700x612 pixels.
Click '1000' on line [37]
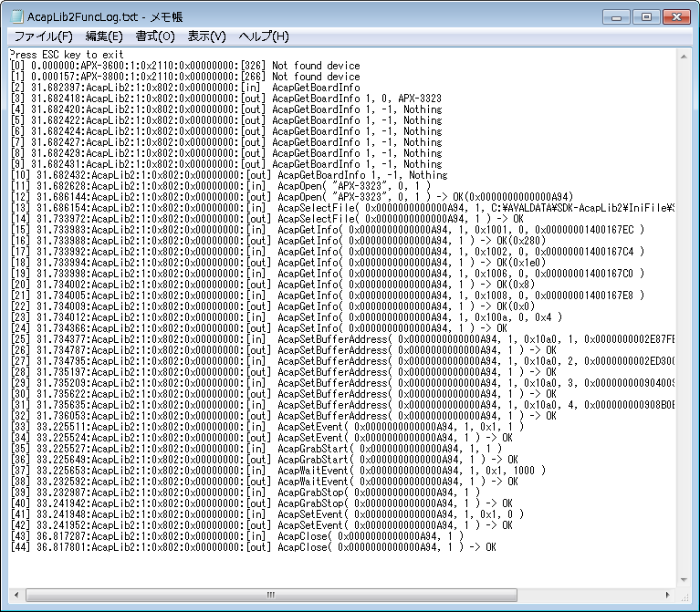pyautogui.click(x=524, y=470)
